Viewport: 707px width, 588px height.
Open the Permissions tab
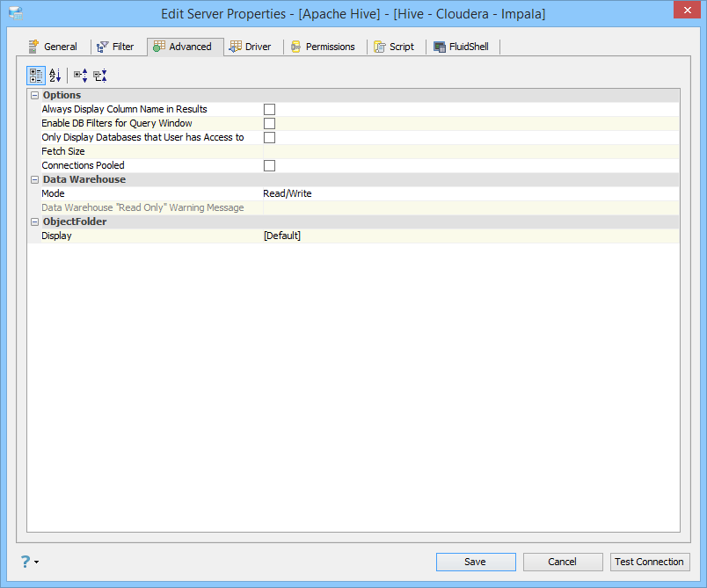coord(323,47)
